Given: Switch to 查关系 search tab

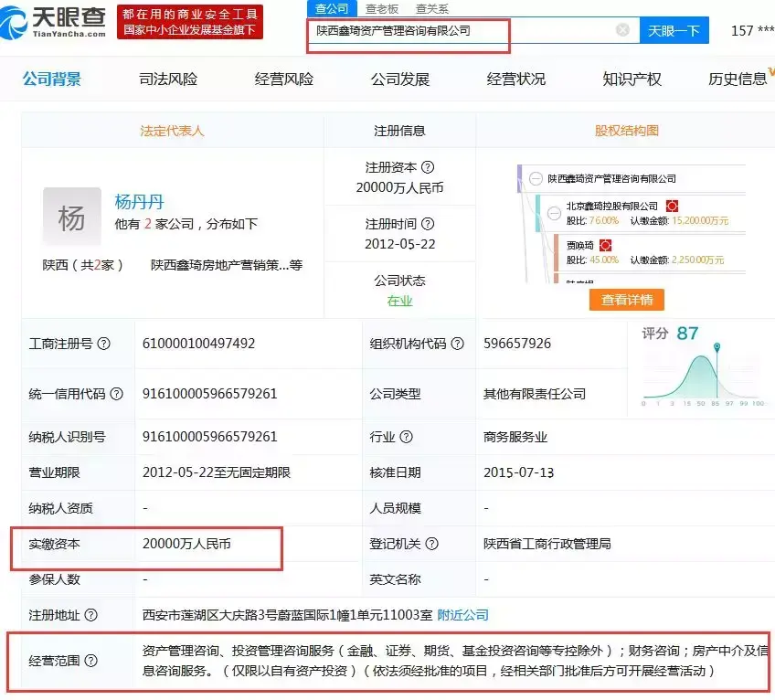Looking at the screenshot, I should [x=432, y=8].
